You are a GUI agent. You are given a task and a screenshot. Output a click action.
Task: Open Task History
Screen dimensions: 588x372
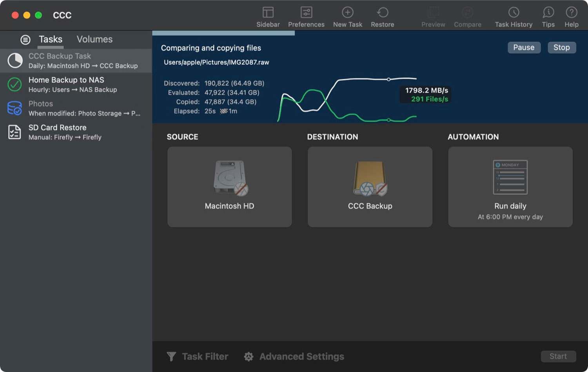click(x=513, y=13)
